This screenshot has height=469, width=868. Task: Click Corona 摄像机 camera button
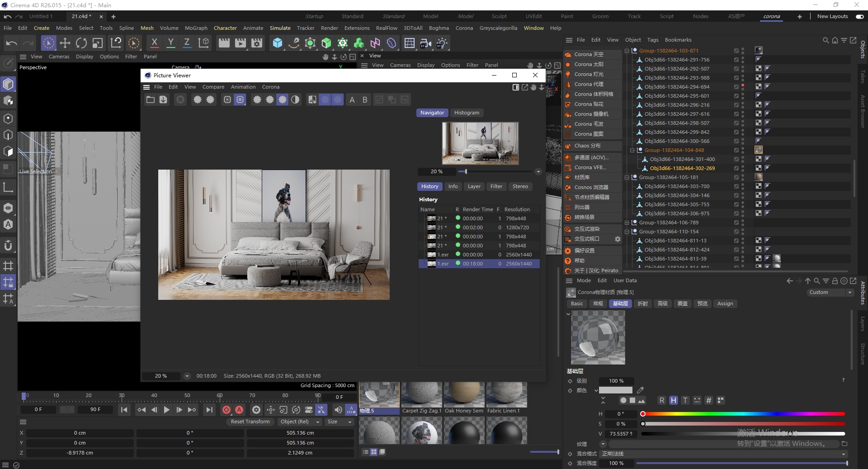pos(592,114)
